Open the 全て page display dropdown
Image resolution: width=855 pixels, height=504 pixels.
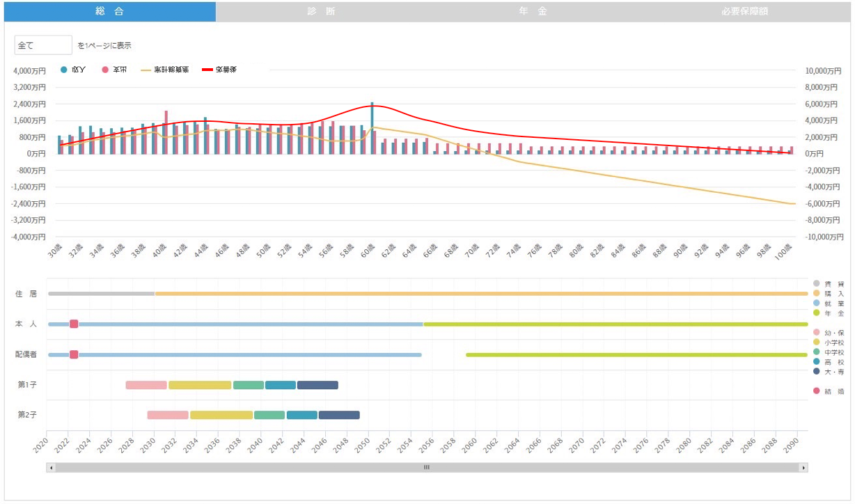coord(43,45)
